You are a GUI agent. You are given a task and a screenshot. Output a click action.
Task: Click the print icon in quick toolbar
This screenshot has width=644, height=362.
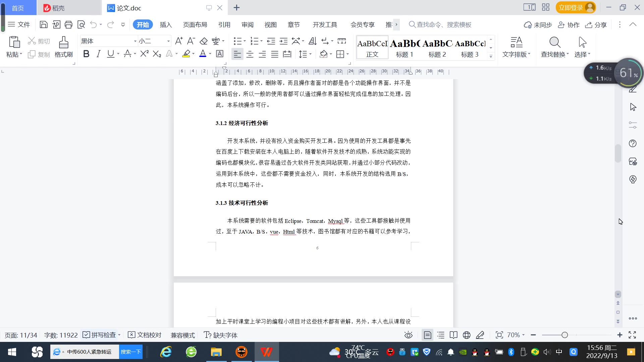(x=68, y=24)
